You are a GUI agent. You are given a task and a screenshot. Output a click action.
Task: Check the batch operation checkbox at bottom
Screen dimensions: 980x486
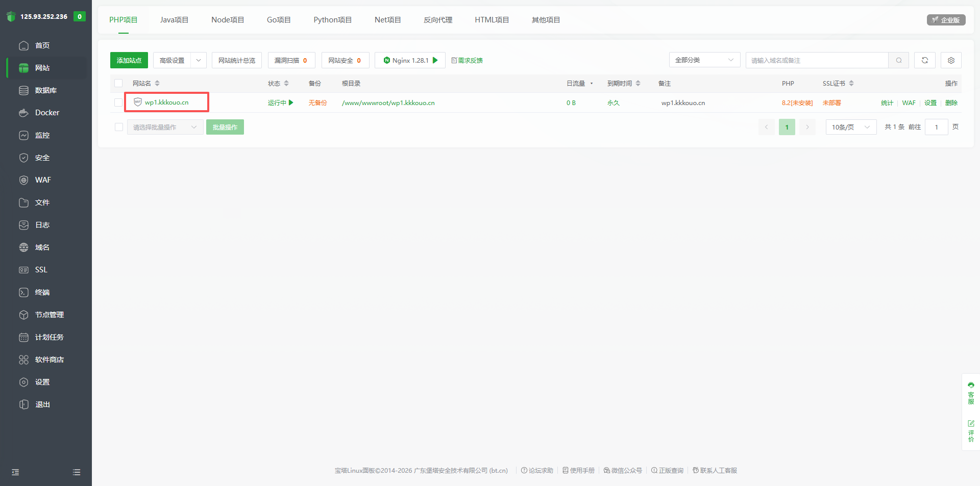118,127
